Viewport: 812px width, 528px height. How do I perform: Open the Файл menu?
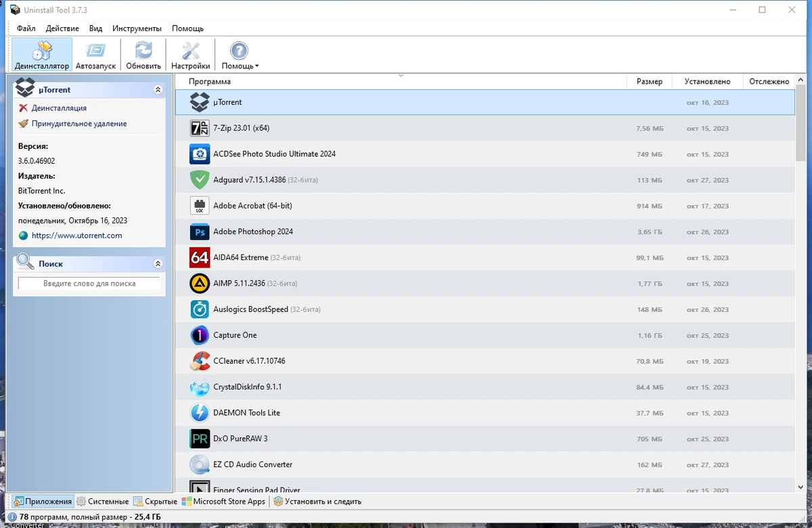26,28
